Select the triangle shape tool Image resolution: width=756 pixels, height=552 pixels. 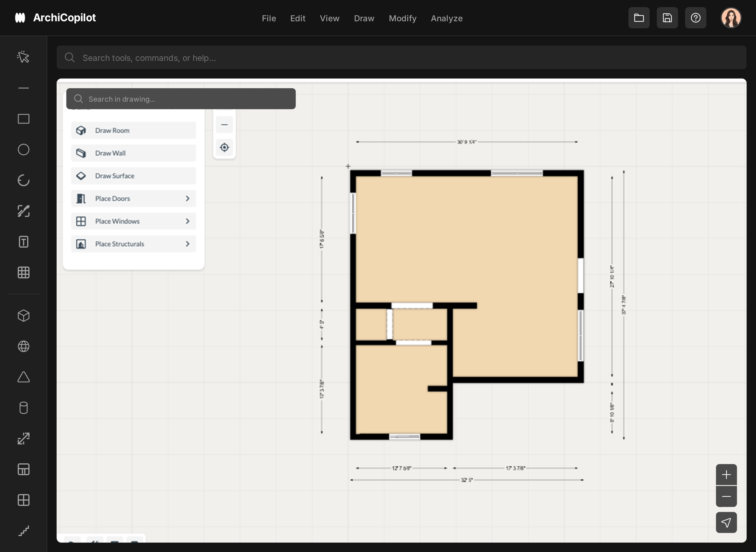(23, 377)
